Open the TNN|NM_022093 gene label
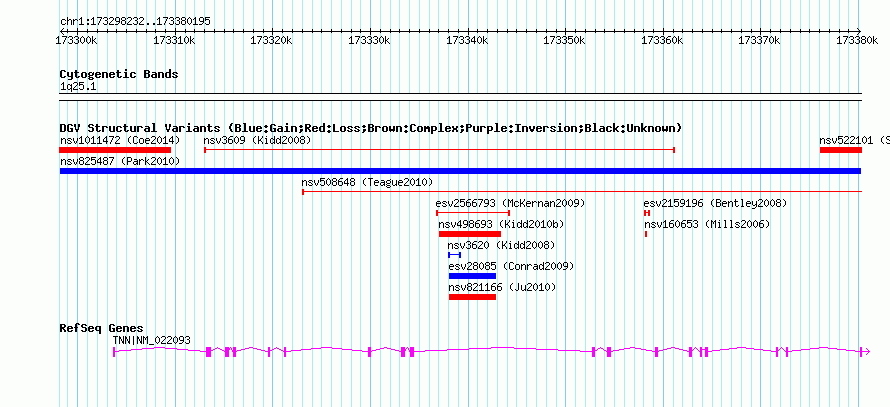The width and height of the screenshot is (890, 407). [x=152, y=341]
